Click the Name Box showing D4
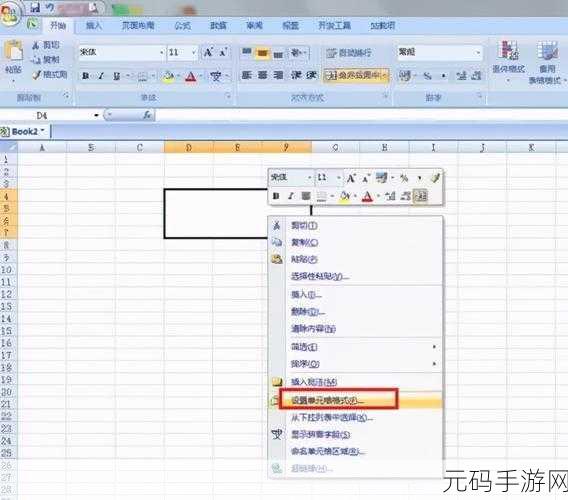 46,116
